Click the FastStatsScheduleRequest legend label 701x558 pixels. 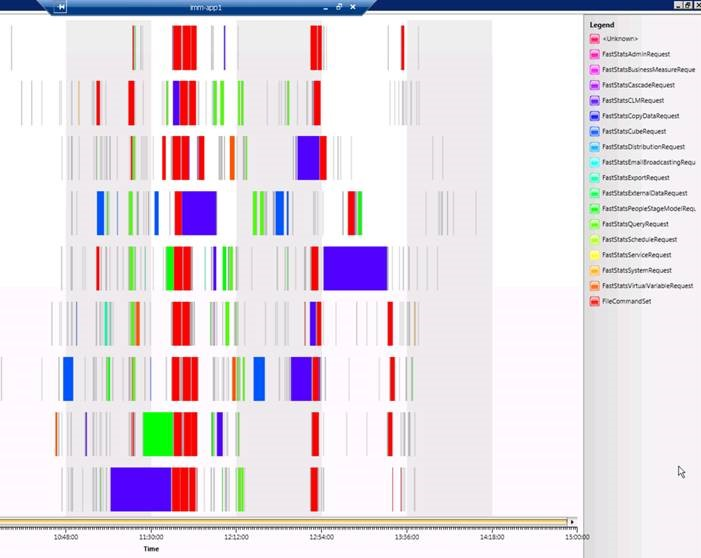(640, 240)
